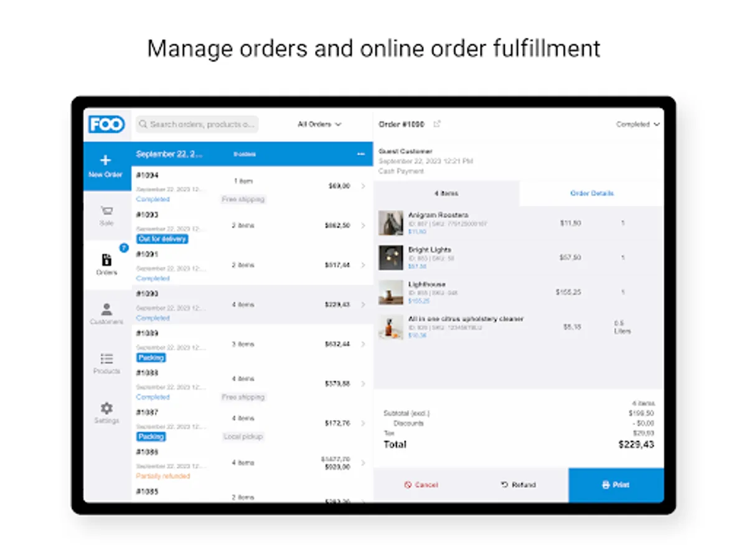Open the Settings gear icon
Image resolution: width=747 pixels, height=560 pixels.
tap(106, 408)
